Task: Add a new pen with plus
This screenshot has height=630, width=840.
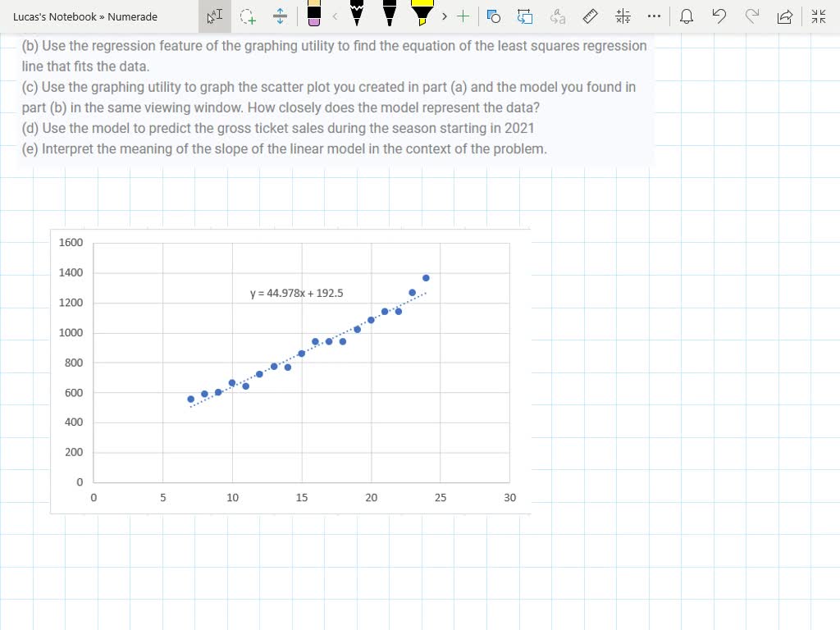Action: coord(463,16)
